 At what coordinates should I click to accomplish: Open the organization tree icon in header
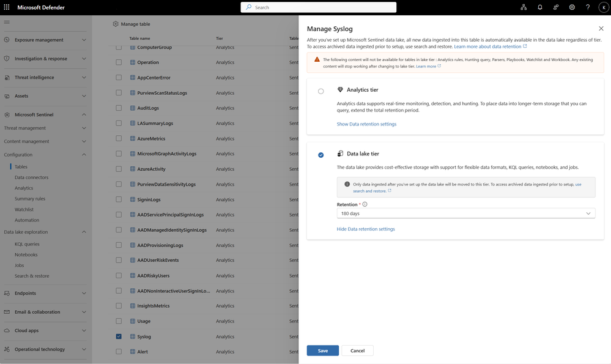(524, 7)
